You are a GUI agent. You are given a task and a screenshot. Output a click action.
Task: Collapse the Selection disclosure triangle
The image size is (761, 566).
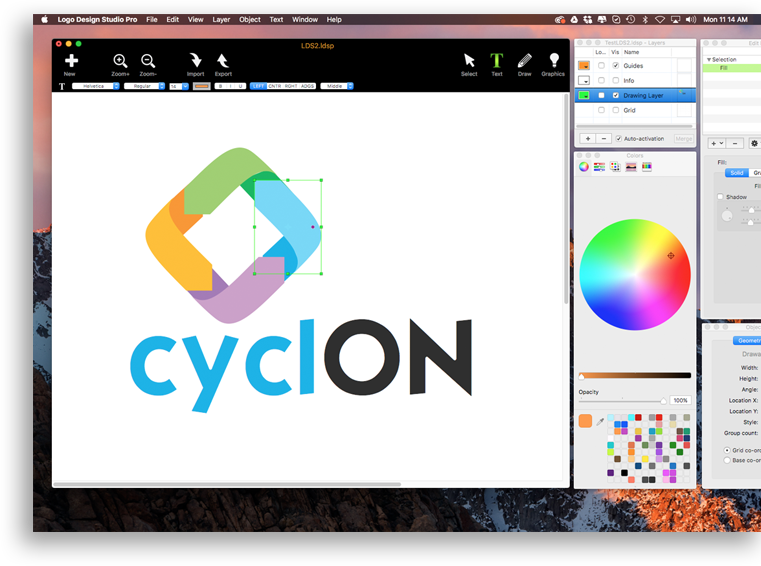tap(709, 59)
